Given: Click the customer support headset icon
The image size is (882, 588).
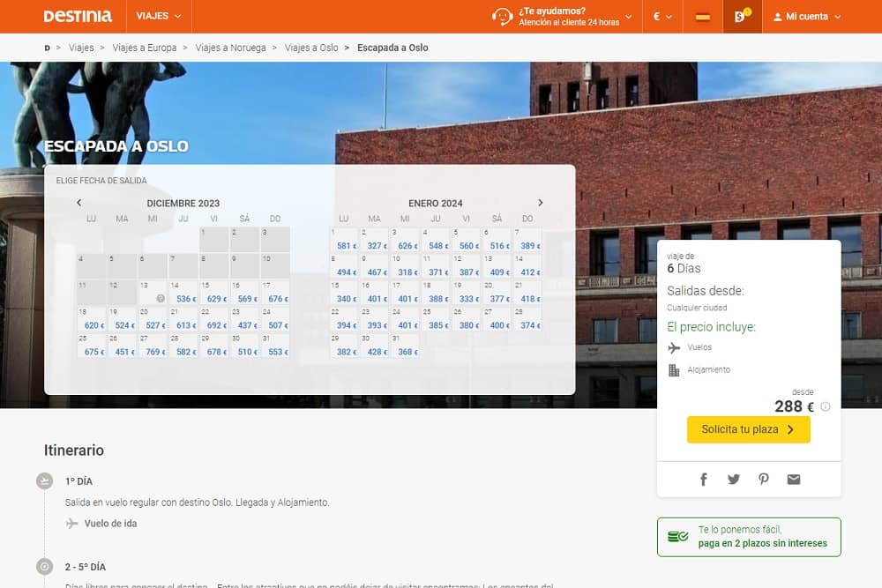Looking at the screenshot, I should pos(502,16).
